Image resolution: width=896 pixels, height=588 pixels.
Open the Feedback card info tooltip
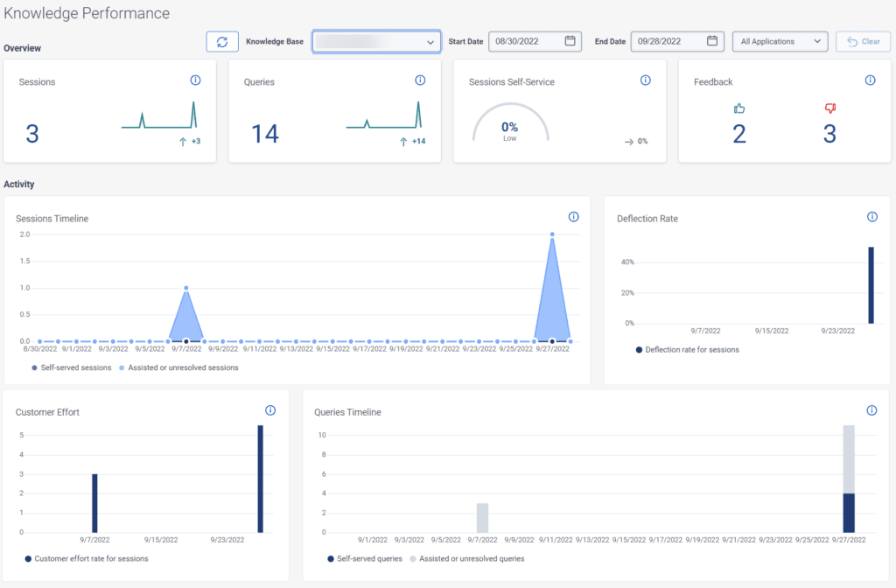870,80
